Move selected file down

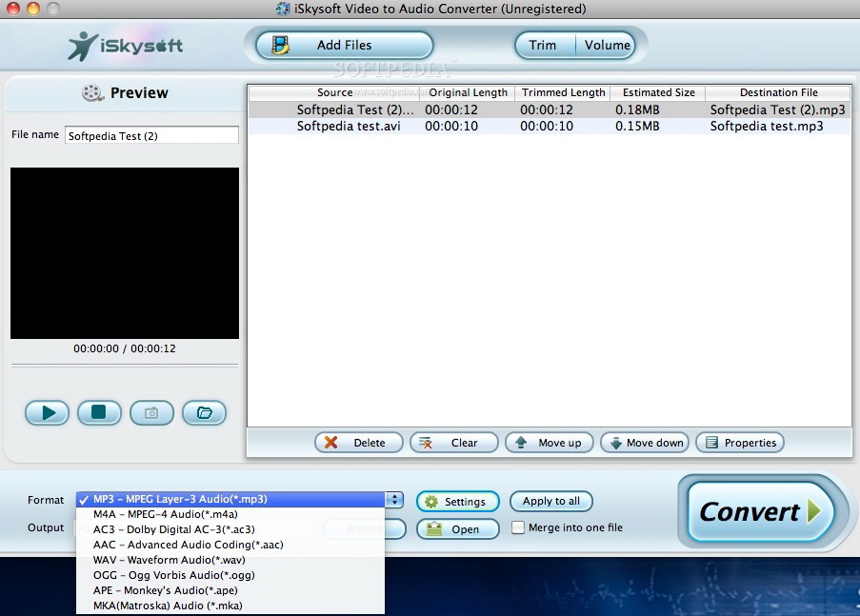pos(645,443)
